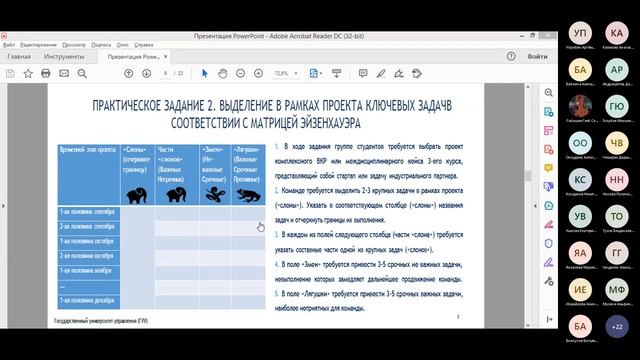Click the scrollbar up arrow of document view
Viewport: 640px width, 360px height.
[x=528, y=87]
